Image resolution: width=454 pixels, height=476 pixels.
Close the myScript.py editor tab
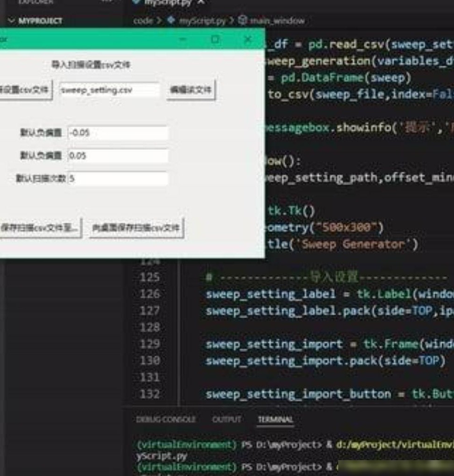click(x=201, y=2)
